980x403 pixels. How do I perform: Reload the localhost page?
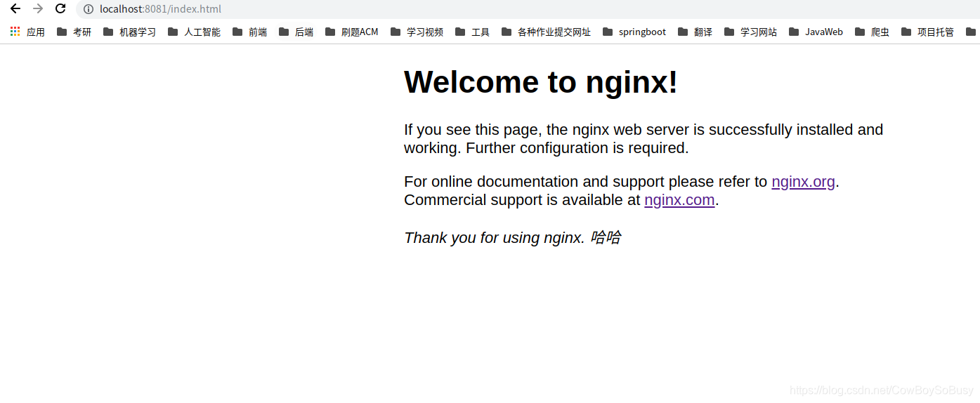(60, 8)
